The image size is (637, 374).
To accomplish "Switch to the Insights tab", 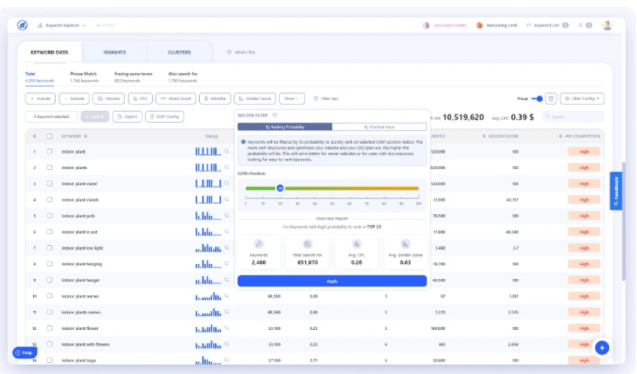I will 115,52.
